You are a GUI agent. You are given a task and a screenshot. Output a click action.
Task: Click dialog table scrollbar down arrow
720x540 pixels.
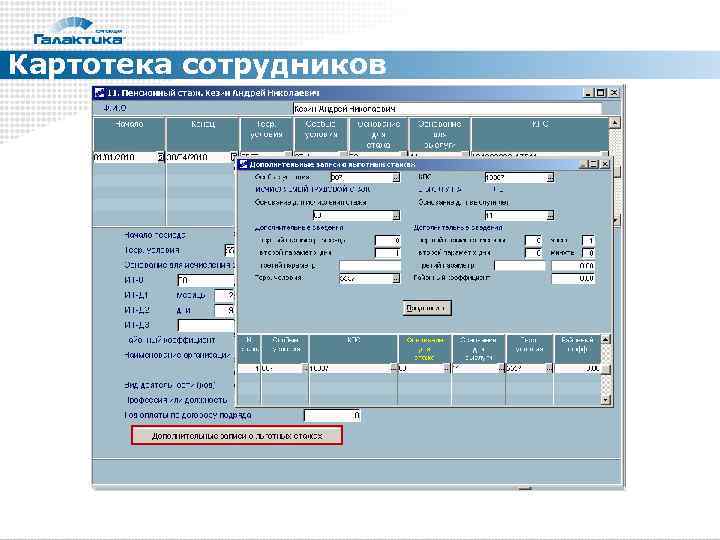click(606, 400)
